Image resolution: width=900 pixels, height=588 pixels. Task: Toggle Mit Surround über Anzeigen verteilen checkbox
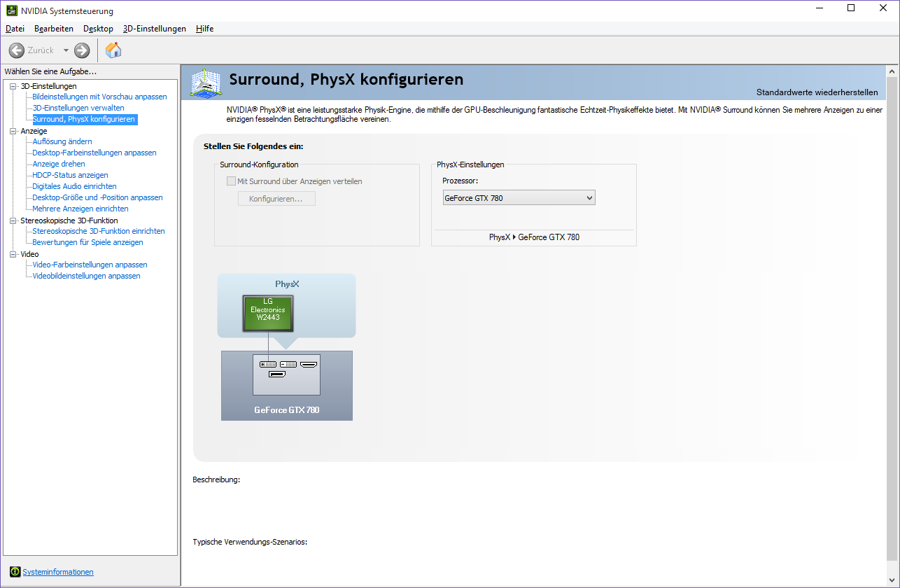tap(231, 181)
